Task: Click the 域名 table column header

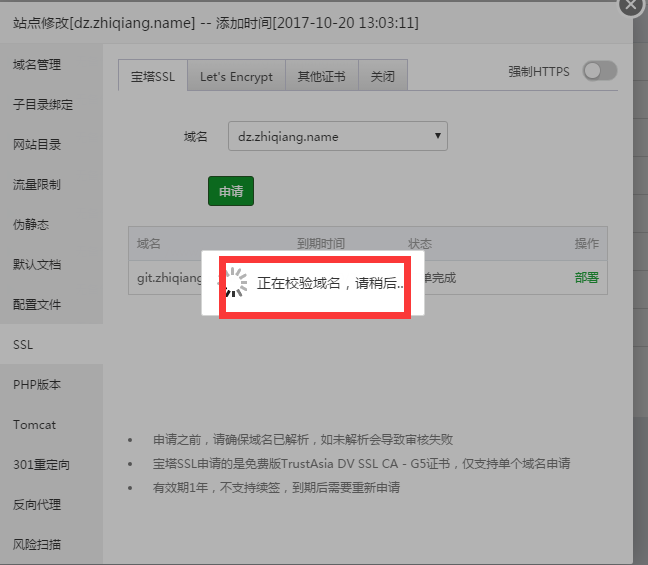Action: click(x=148, y=243)
